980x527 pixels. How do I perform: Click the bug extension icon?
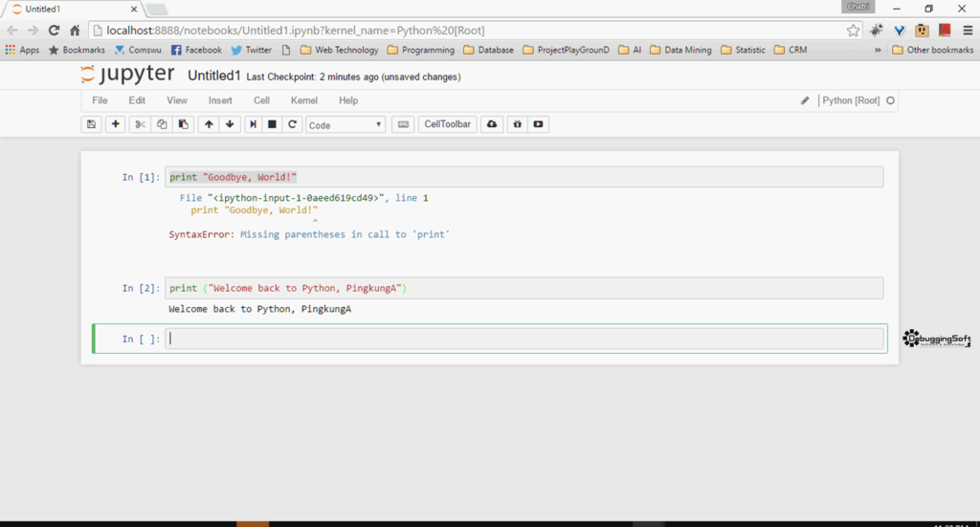877,30
